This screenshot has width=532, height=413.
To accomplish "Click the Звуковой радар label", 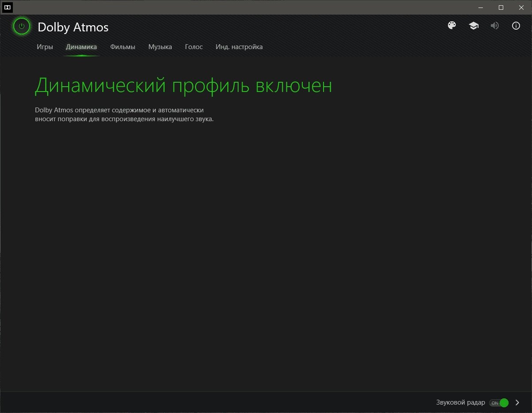I will (x=460, y=403).
